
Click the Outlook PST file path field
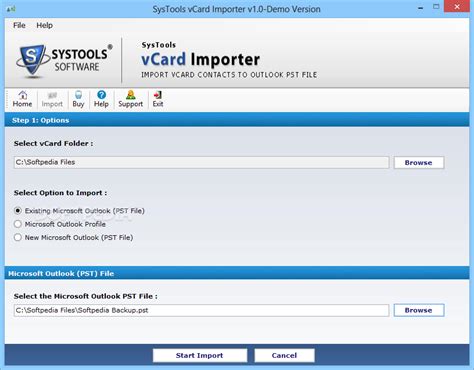[201, 310]
